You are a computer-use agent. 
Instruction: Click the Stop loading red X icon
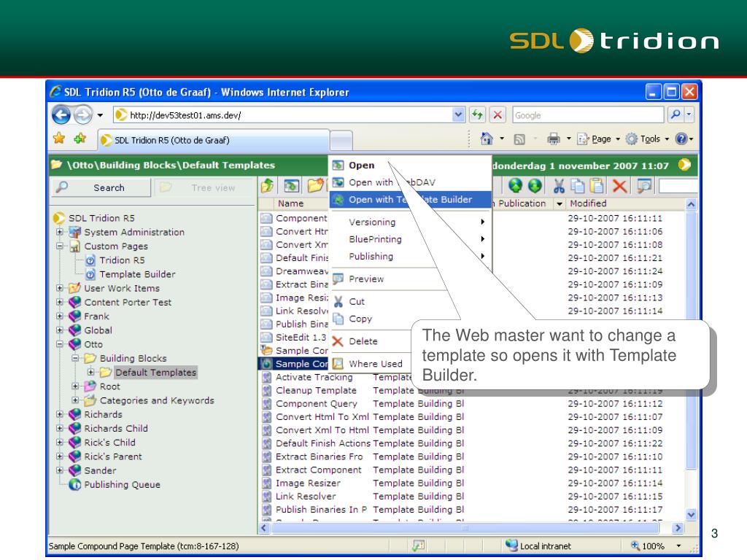click(x=498, y=114)
